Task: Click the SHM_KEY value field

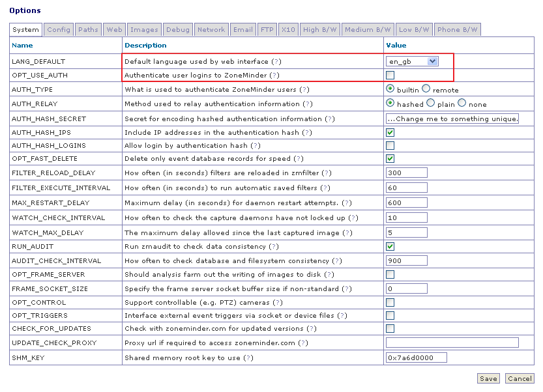Action: coord(417,357)
